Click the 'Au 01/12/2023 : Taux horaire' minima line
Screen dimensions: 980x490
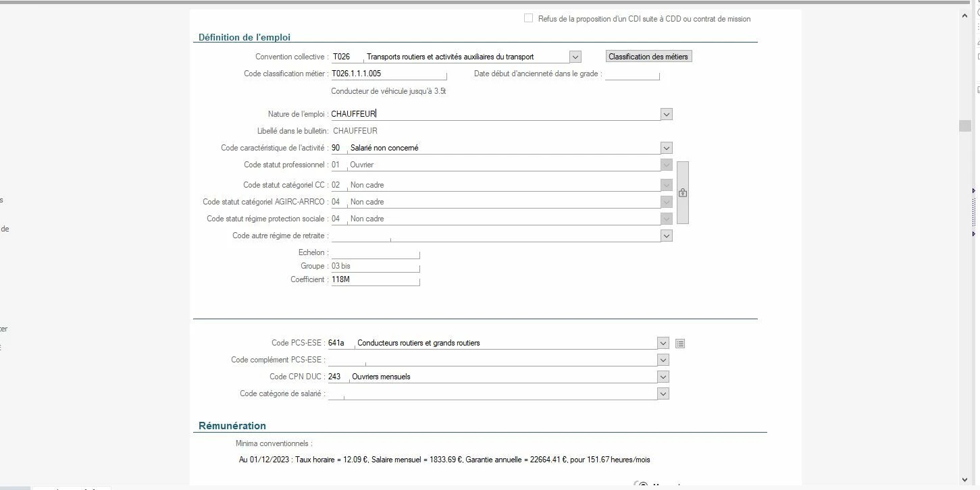tap(444, 460)
